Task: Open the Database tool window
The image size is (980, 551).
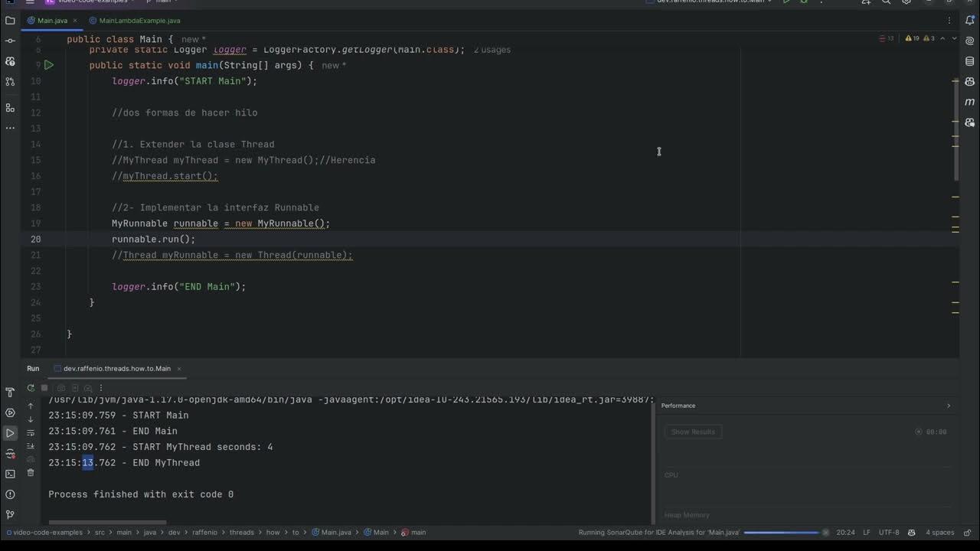Action: (970, 61)
